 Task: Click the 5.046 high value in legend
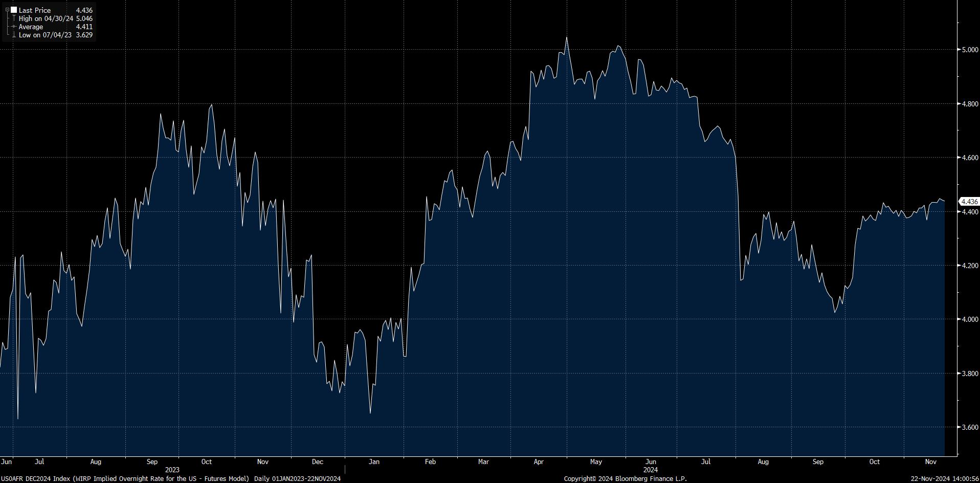click(84, 18)
